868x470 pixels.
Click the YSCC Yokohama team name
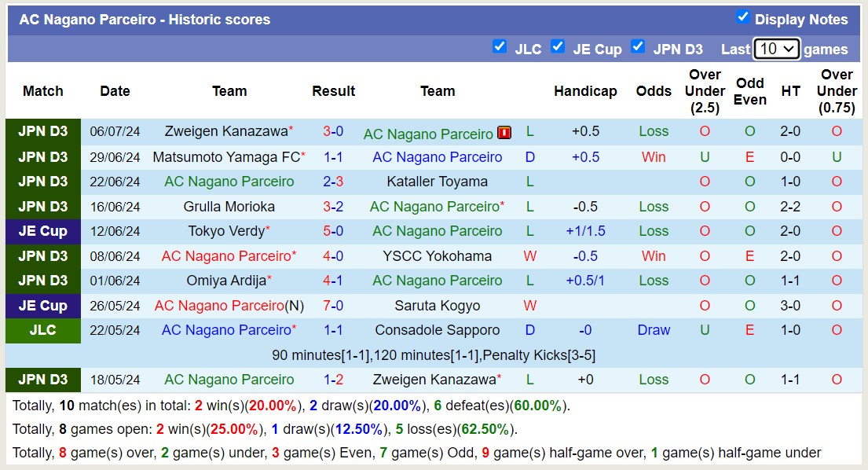click(437, 256)
